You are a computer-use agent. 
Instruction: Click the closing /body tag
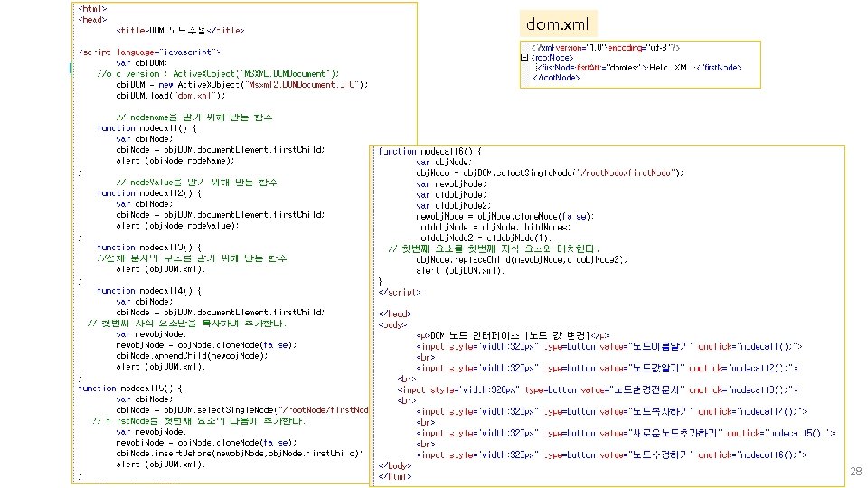point(395,466)
